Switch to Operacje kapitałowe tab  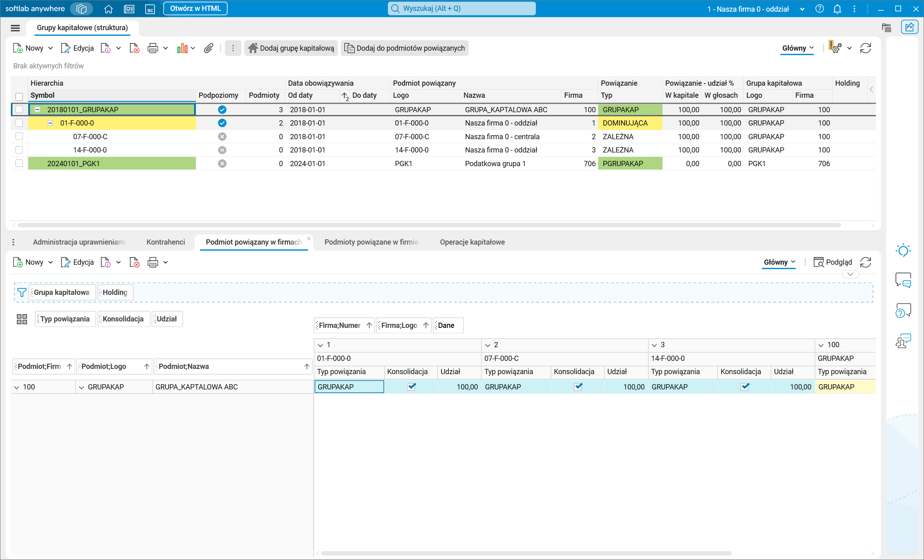pyautogui.click(x=472, y=242)
